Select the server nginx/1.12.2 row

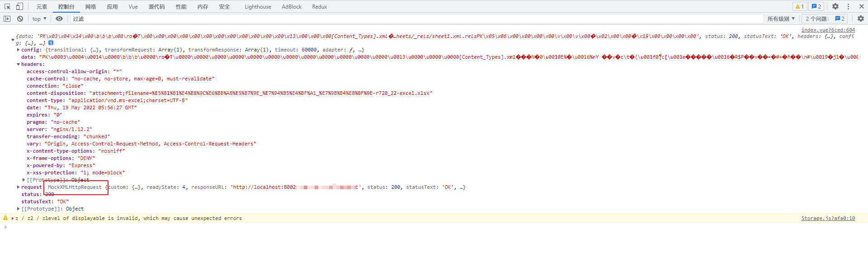pos(59,129)
